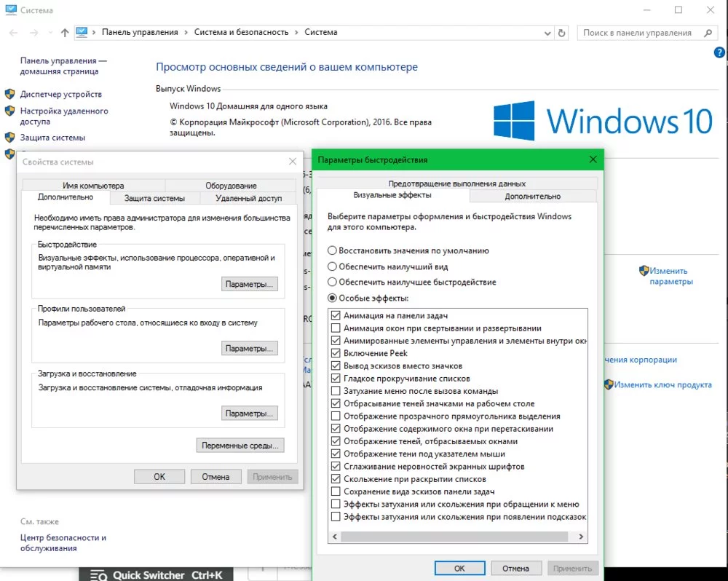Close the Свойства системы dialog
The image size is (728, 581).
pos(293,162)
